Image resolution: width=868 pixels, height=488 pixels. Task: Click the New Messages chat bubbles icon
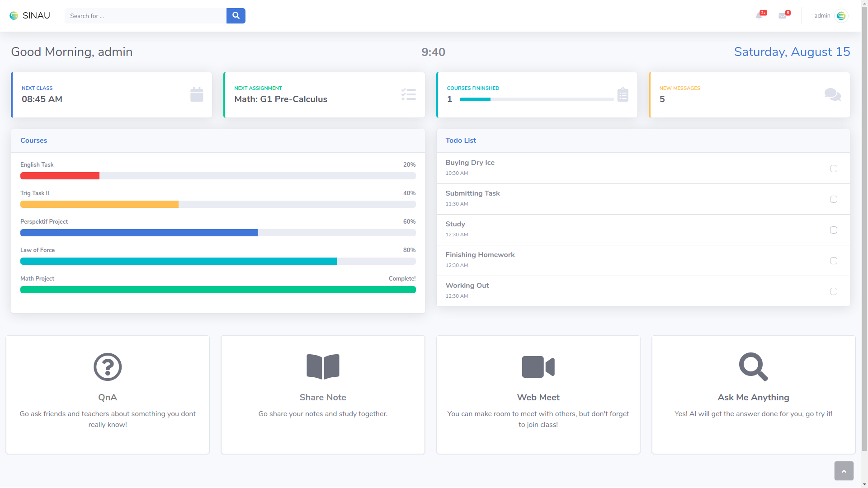coord(832,95)
